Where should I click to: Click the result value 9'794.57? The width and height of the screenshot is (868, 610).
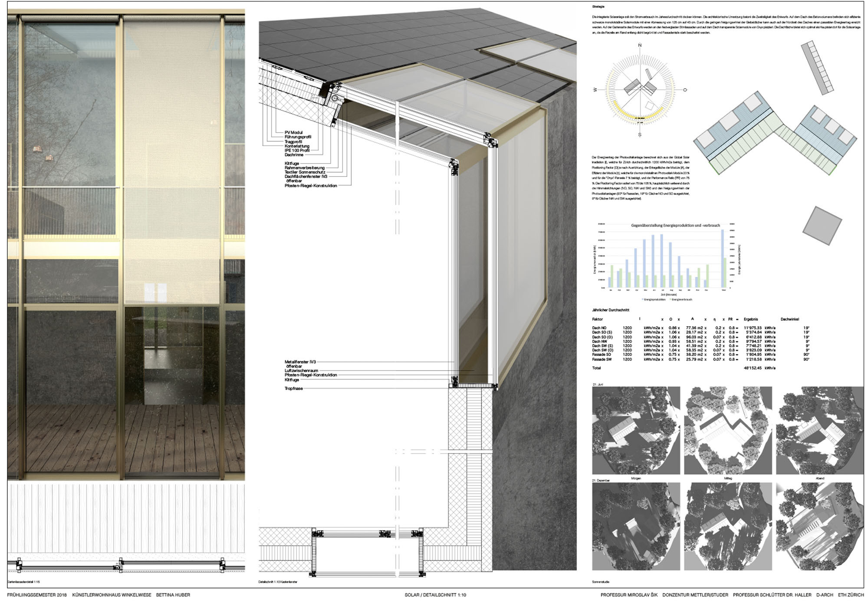tap(753, 341)
